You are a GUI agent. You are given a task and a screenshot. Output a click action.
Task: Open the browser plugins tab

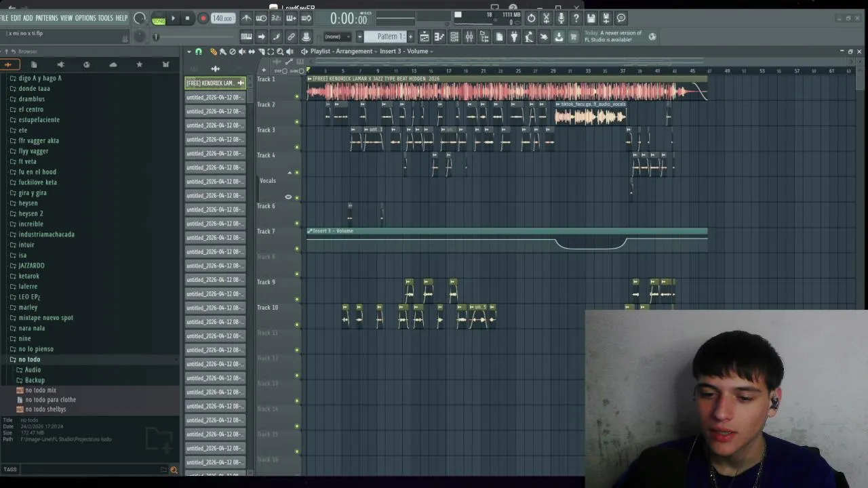[x=60, y=64]
